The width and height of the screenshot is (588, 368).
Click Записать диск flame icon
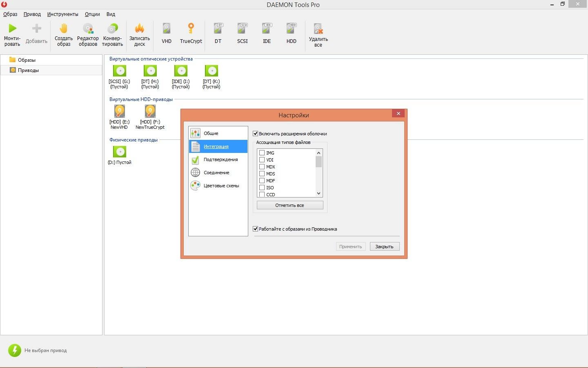(139, 29)
